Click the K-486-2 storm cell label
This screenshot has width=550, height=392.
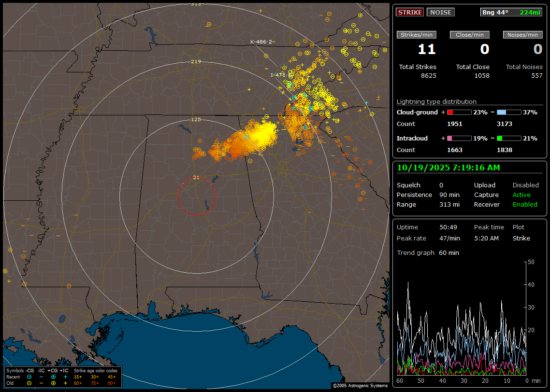click(261, 42)
